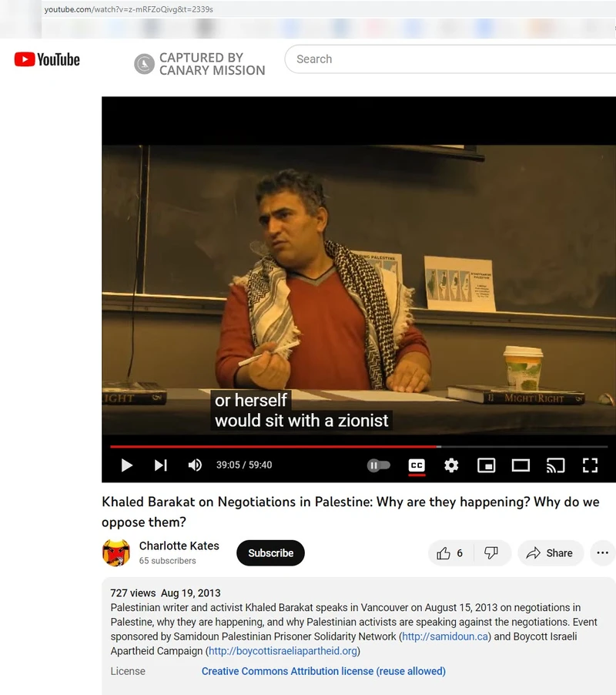
Task: Turn off closed captions
Action: tap(417, 465)
